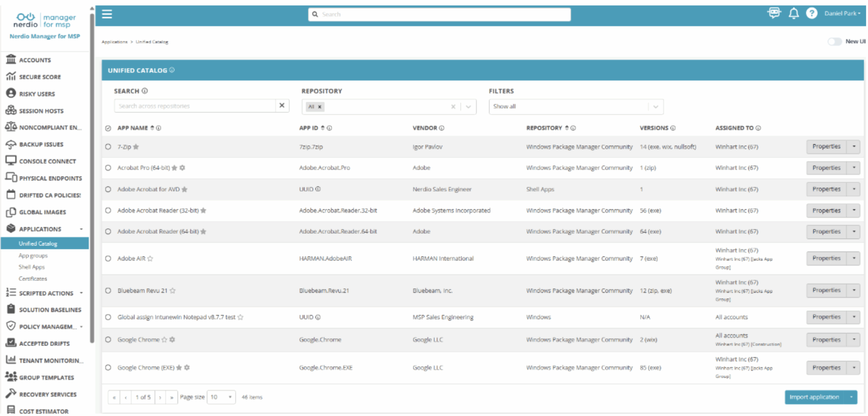
Task: Click Properties button for Adobe AIR
Action: (826, 258)
